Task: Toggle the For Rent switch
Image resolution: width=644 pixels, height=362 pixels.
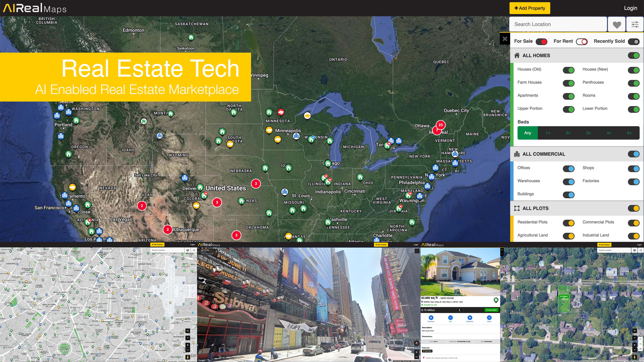Action: click(582, 42)
